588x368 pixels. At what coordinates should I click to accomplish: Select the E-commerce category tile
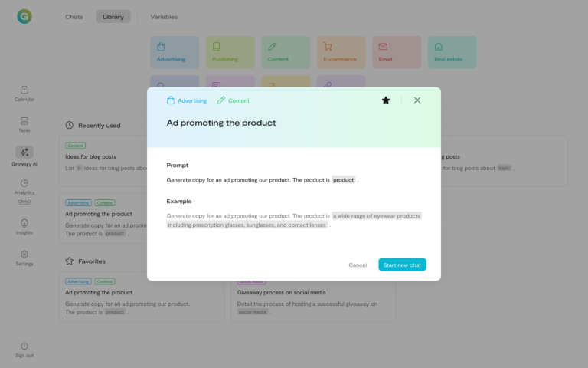coord(341,52)
